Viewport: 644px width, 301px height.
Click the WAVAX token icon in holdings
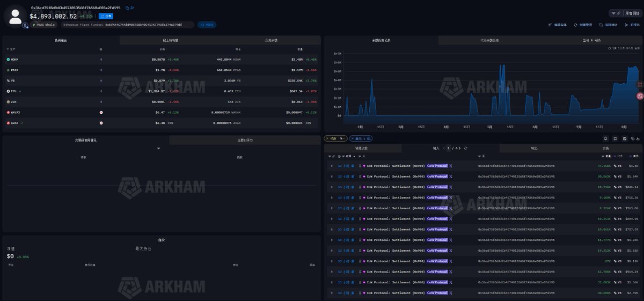[8, 112]
